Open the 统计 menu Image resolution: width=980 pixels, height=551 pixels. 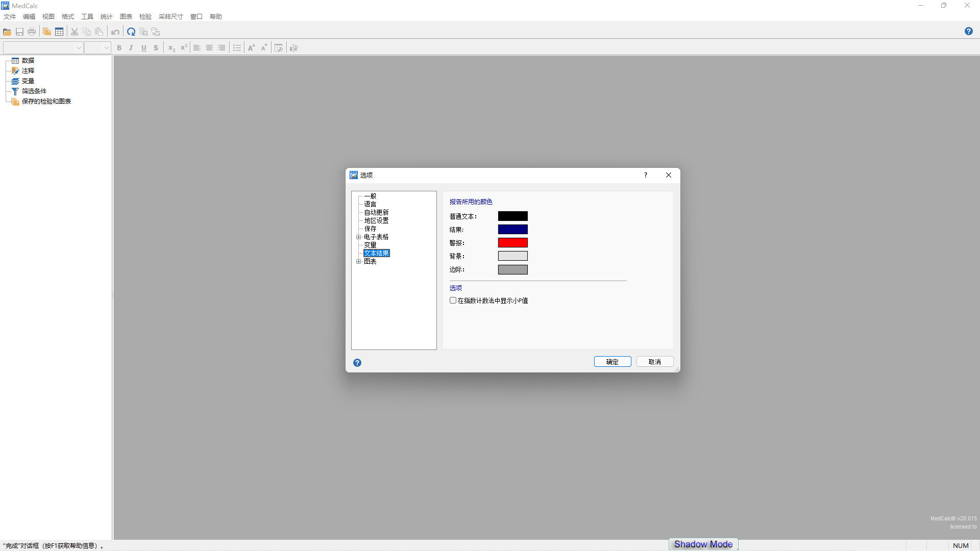pyautogui.click(x=106, y=16)
